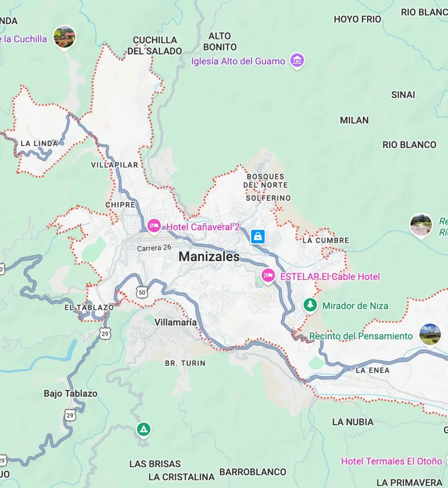The image size is (448, 488).
Task: Click the Route 29 shield near Bajo Tablazo
Action: coord(70,415)
